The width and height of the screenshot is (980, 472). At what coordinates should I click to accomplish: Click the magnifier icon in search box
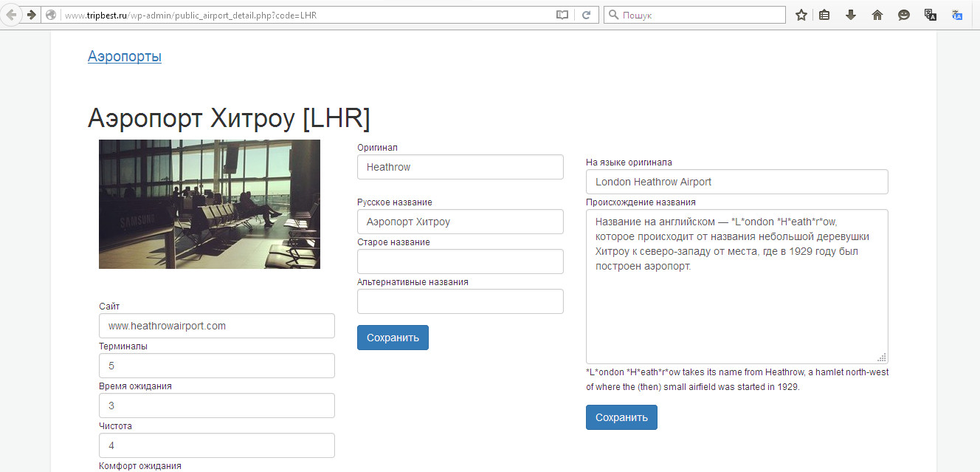tap(612, 15)
